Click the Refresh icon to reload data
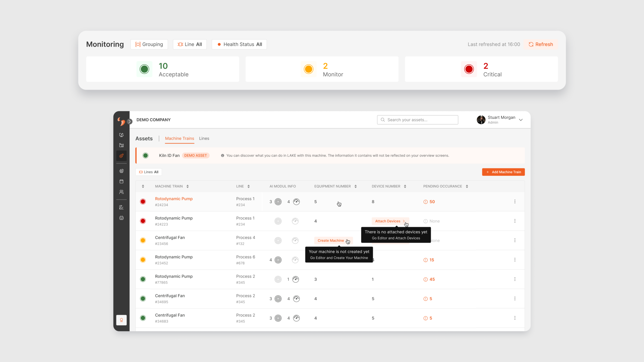 tap(531, 44)
